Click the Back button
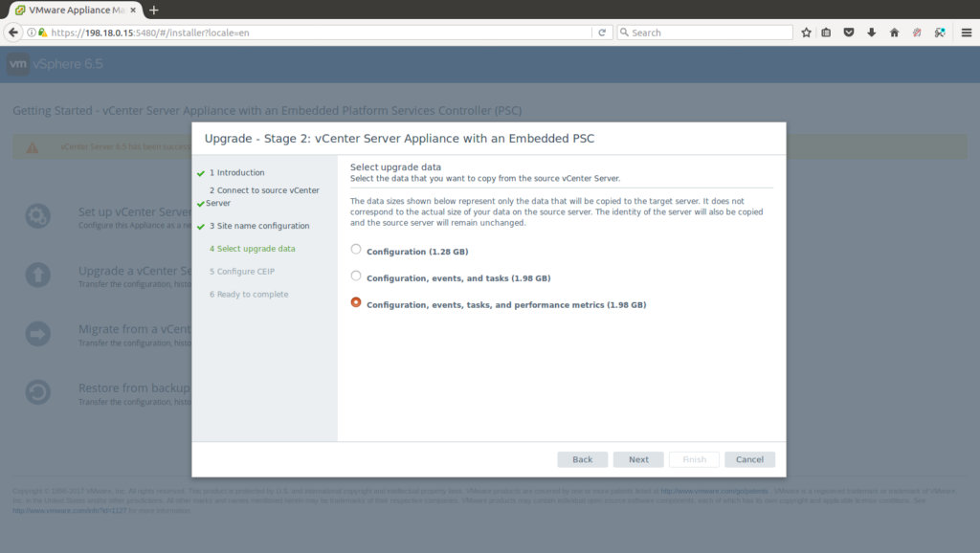The width and height of the screenshot is (980, 553). click(x=583, y=459)
